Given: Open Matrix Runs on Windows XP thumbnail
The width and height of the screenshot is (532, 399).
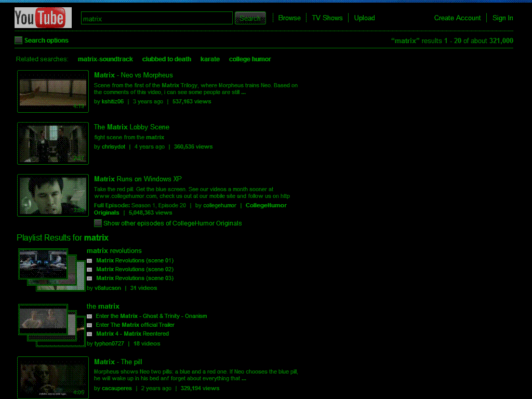Looking at the screenshot, I should pyautogui.click(x=53, y=195).
